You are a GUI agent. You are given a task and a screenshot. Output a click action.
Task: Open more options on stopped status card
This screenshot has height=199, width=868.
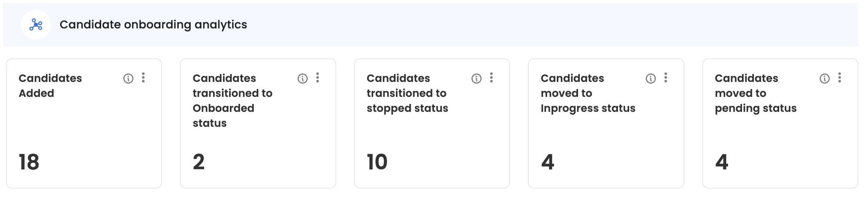point(491,78)
